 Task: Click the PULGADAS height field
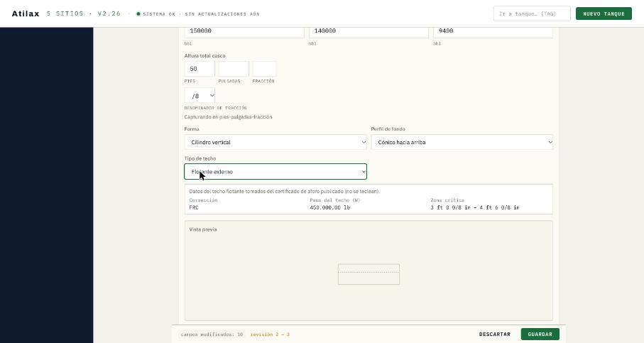click(x=234, y=69)
